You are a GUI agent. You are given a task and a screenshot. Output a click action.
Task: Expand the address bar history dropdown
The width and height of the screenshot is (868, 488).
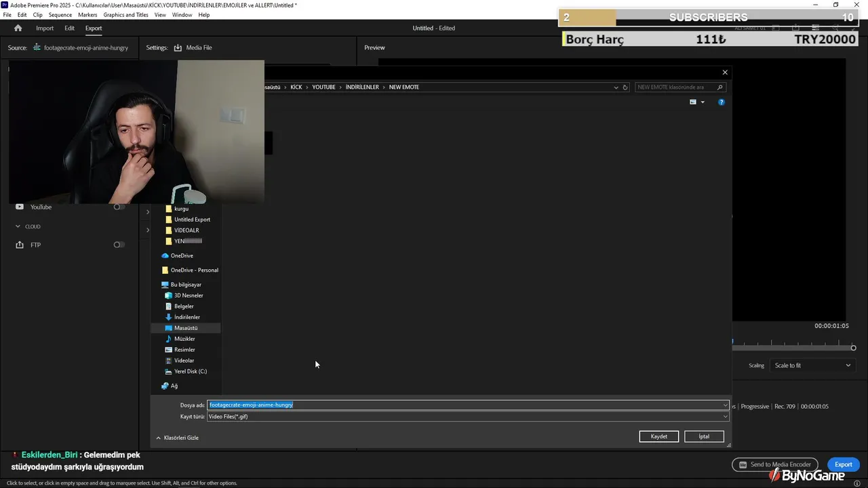616,87
